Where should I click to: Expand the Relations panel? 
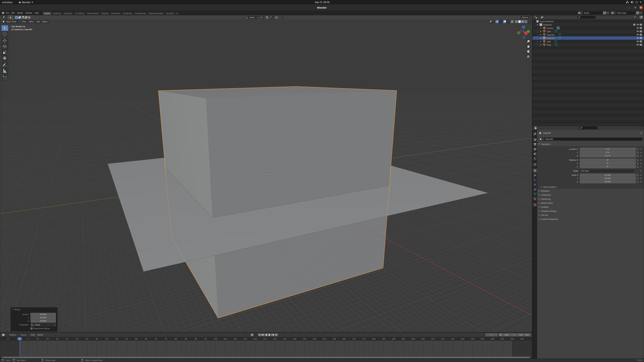coord(545,191)
